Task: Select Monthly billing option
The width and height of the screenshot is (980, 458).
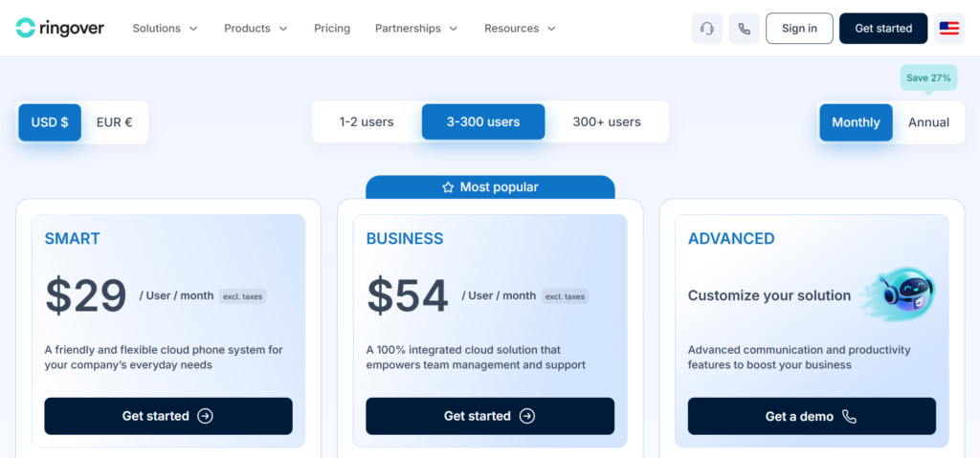Action: [x=856, y=122]
